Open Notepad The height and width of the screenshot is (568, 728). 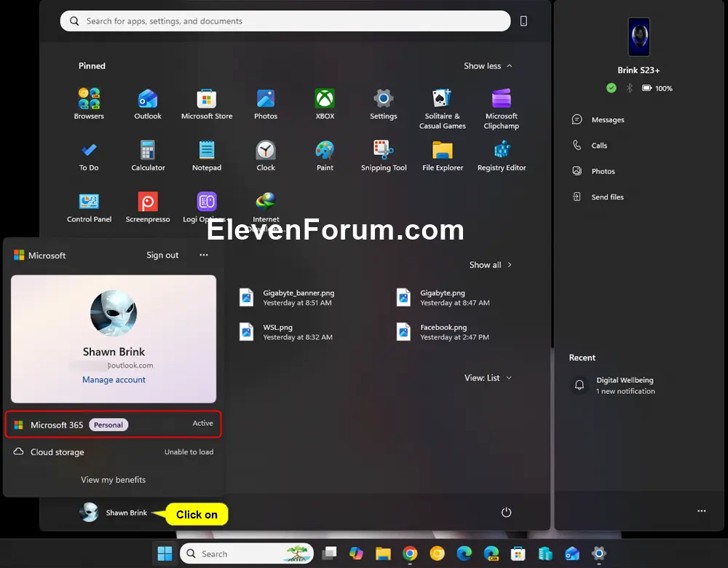pyautogui.click(x=207, y=156)
